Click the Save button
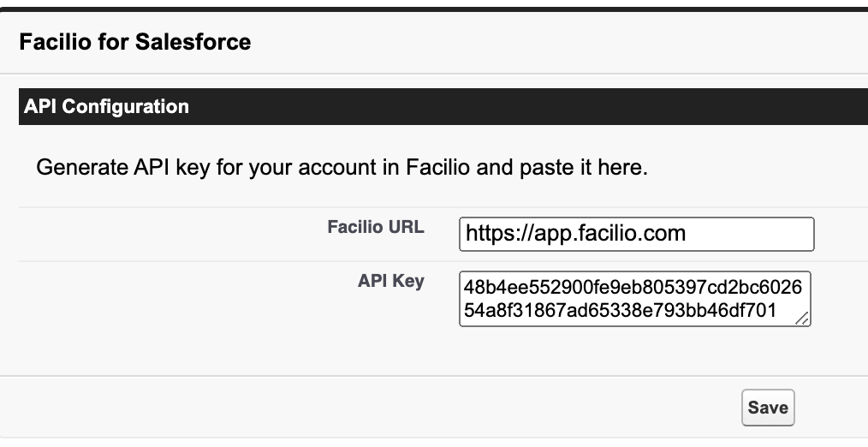The width and height of the screenshot is (868, 447). pyautogui.click(x=767, y=408)
